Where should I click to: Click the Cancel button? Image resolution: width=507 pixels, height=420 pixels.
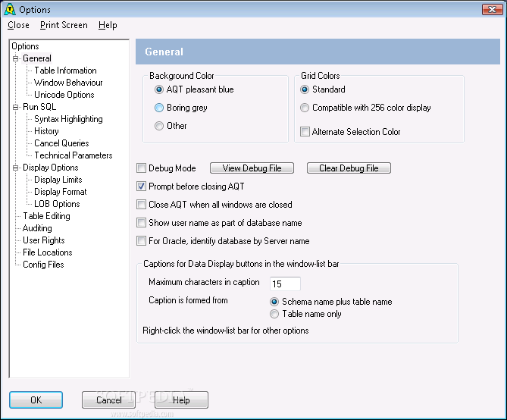tap(108, 400)
